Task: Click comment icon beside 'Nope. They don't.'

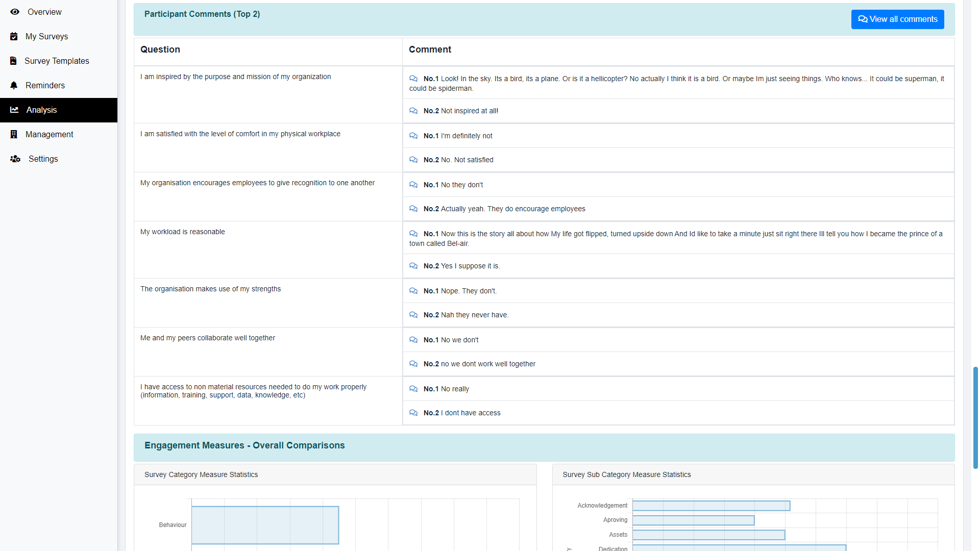Action: [413, 291]
